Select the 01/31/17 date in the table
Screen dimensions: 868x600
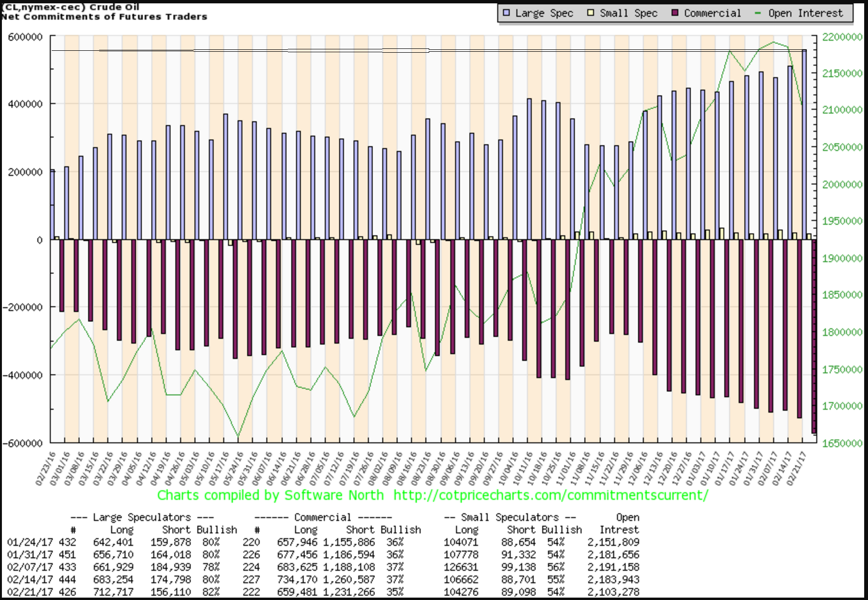coord(30,555)
